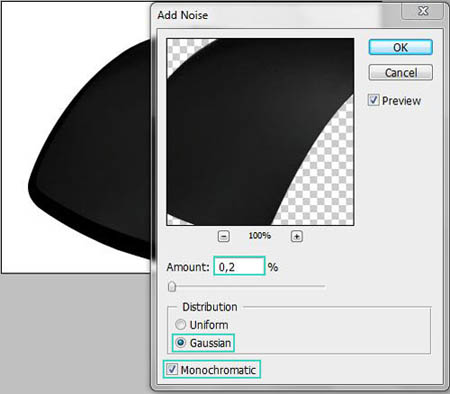
Task: Zoom in the noise preview
Action: 297,237
